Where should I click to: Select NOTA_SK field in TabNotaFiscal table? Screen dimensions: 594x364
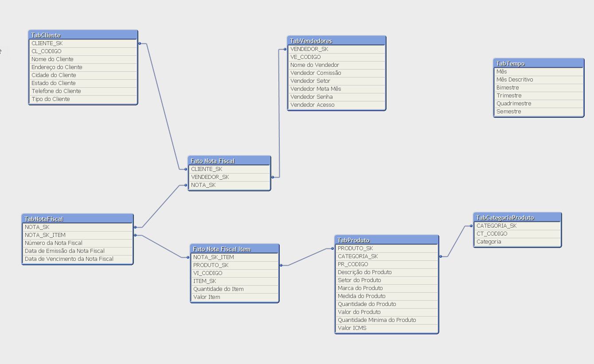tap(78, 227)
